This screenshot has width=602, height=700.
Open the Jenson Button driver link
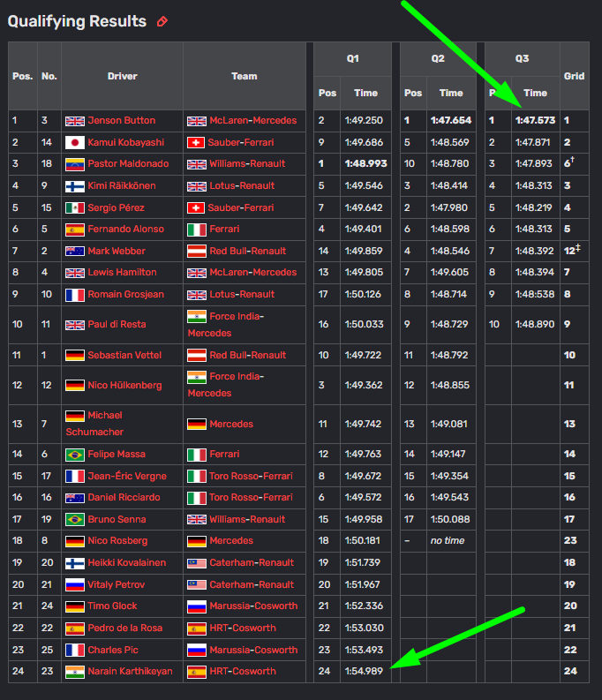pyautogui.click(x=122, y=121)
